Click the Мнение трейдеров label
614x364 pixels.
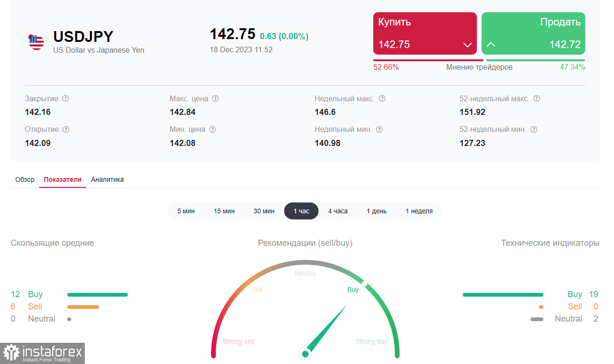coord(479,67)
